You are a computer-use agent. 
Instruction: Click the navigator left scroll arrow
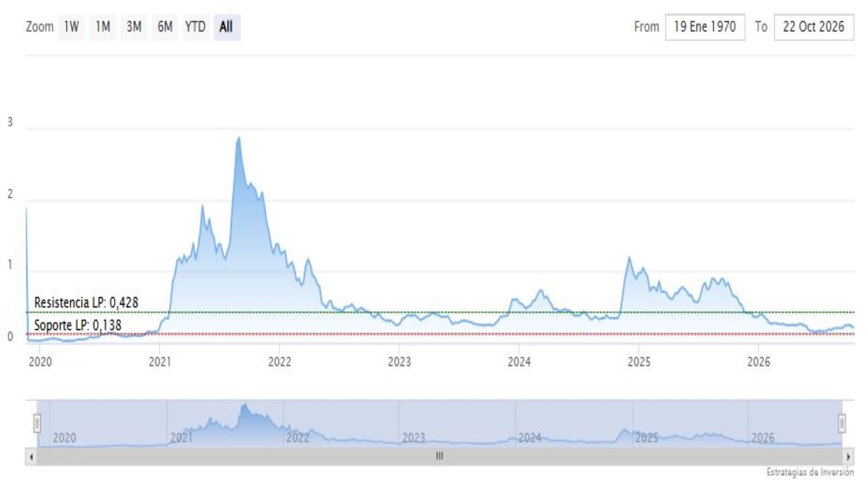click(31, 457)
